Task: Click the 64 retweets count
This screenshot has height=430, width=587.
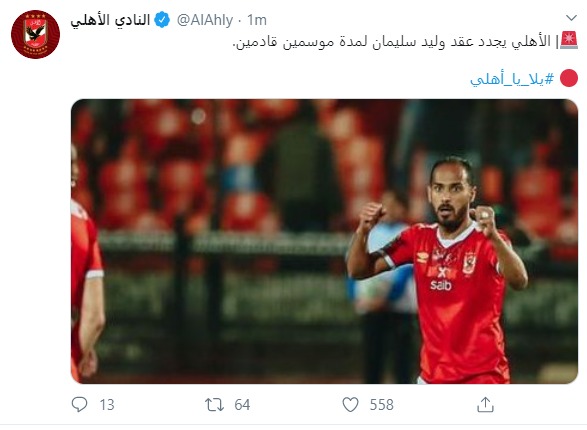Action: [x=242, y=405]
